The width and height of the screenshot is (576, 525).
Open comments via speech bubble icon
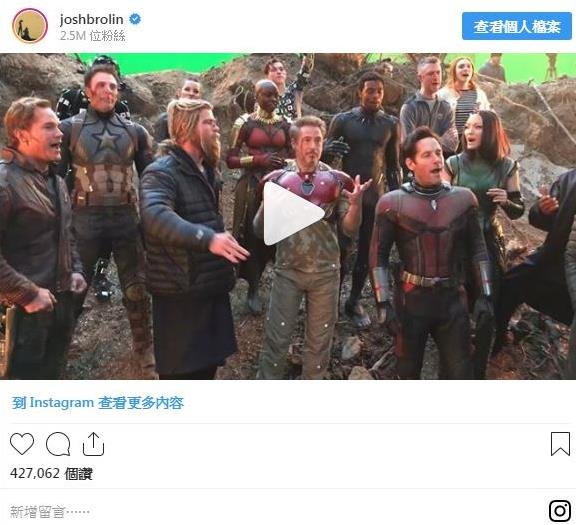tap(58, 444)
